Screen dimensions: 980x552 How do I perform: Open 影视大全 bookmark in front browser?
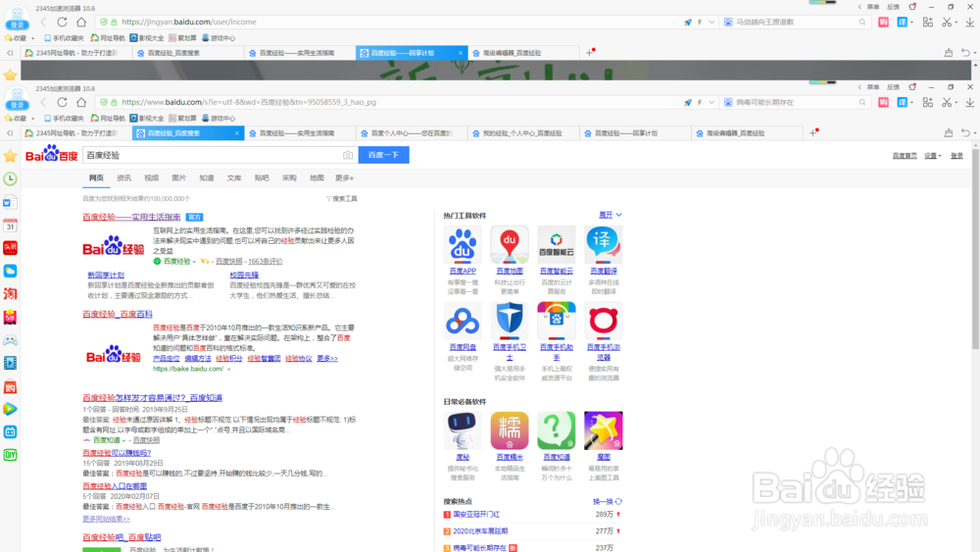point(147,119)
